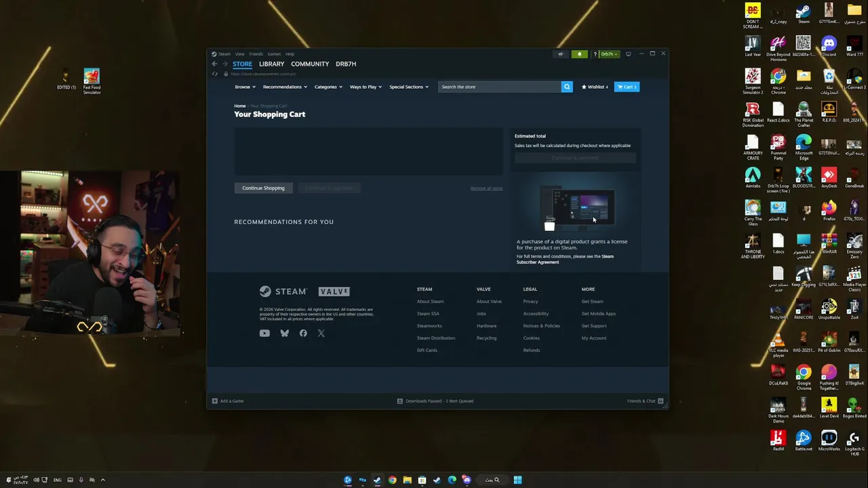
Task: Open Steam's YouTube page icon in footer
Action: pyautogui.click(x=264, y=333)
